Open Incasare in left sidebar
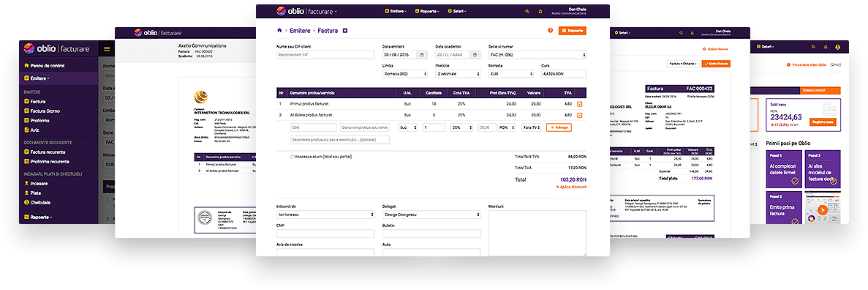The image size is (868, 290). click(36, 183)
